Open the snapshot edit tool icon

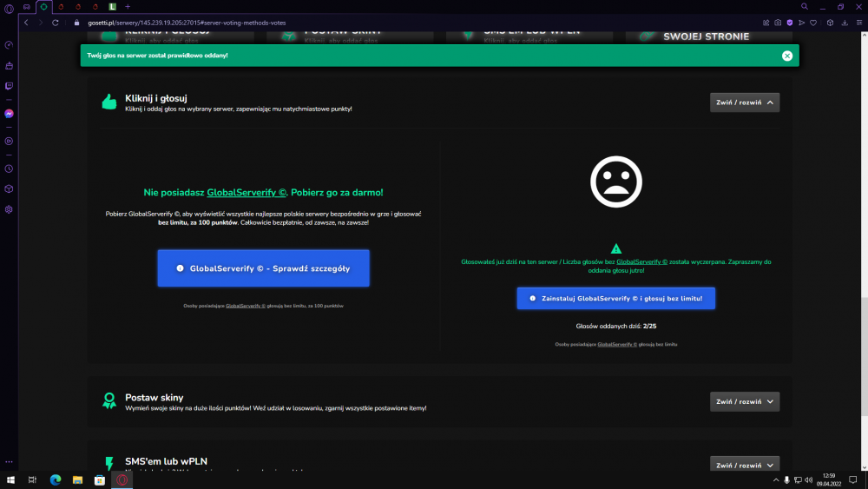[766, 23]
